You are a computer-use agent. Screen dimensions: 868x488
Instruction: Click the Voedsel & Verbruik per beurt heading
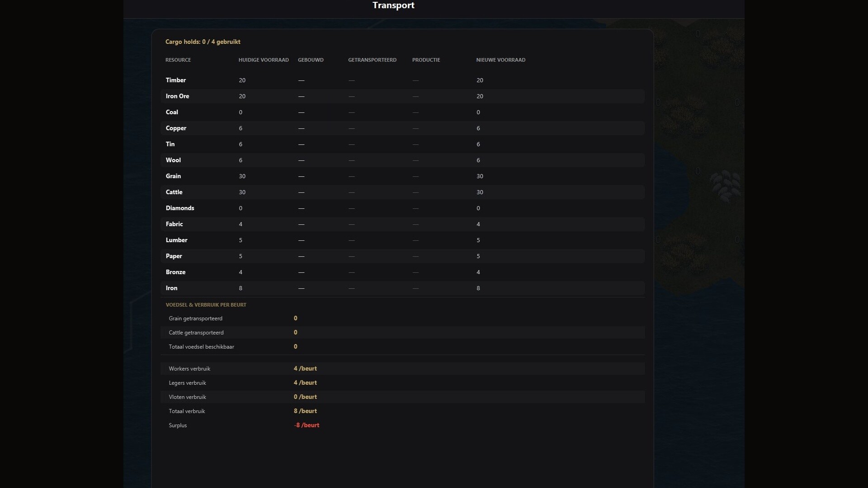tap(206, 305)
